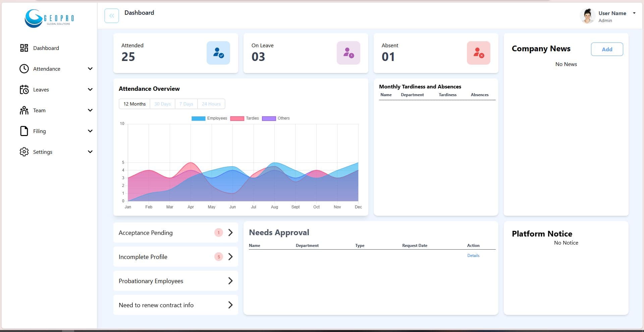Open Filing menu item
The height and width of the screenshot is (332, 644).
(x=39, y=131)
